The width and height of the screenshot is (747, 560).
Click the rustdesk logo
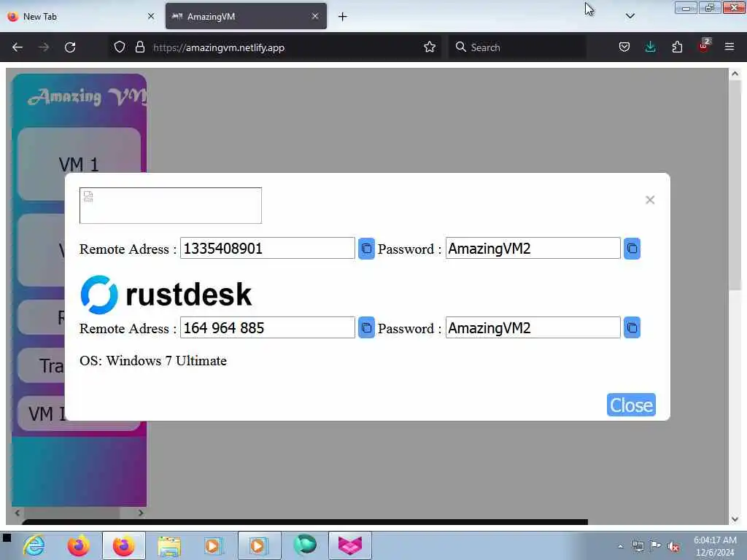pyautogui.click(x=166, y=295)
